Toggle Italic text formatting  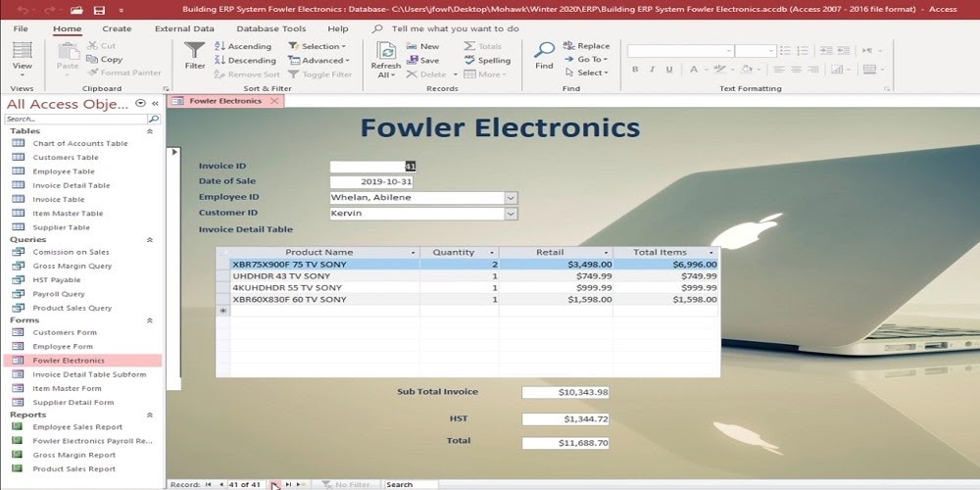pos(651,70)
